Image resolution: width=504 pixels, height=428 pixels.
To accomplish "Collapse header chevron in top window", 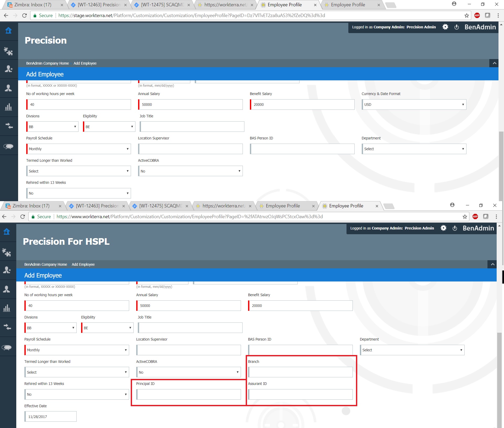I will 494,63.
